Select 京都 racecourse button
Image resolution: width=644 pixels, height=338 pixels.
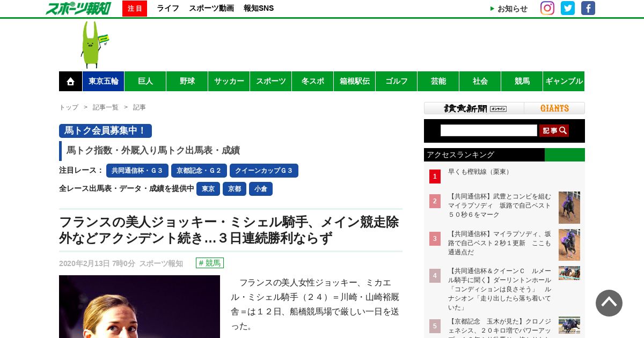(x=235, y=189)
